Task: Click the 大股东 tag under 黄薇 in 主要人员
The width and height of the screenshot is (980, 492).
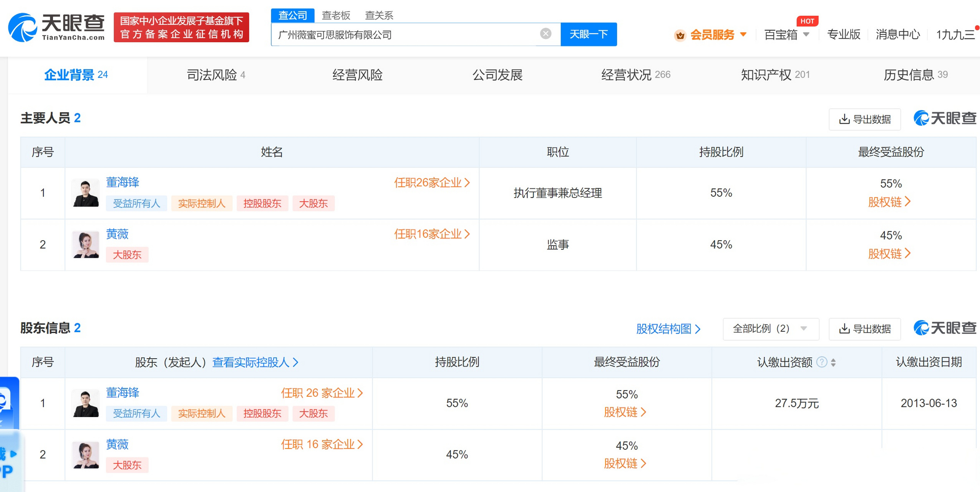Action: click(127, 255)
